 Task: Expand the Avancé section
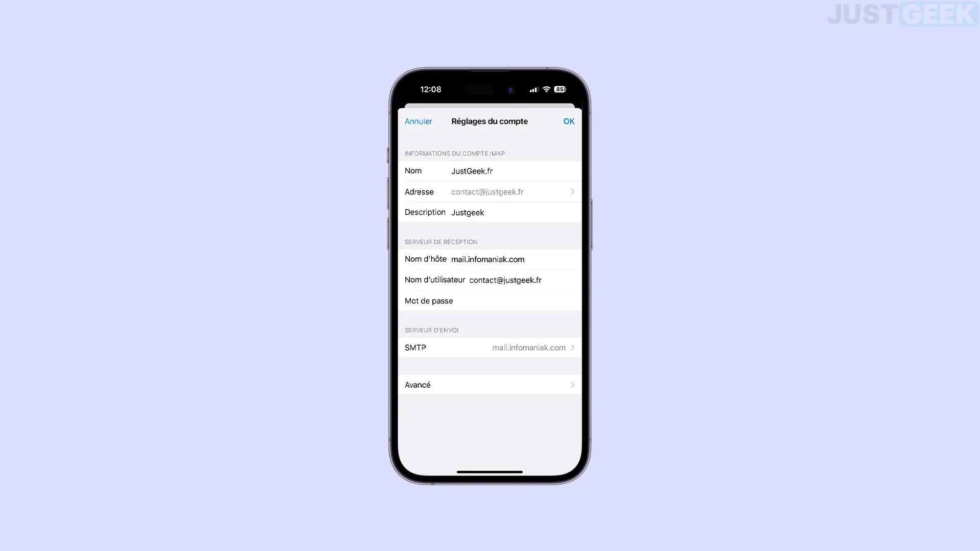click(489, 384)
